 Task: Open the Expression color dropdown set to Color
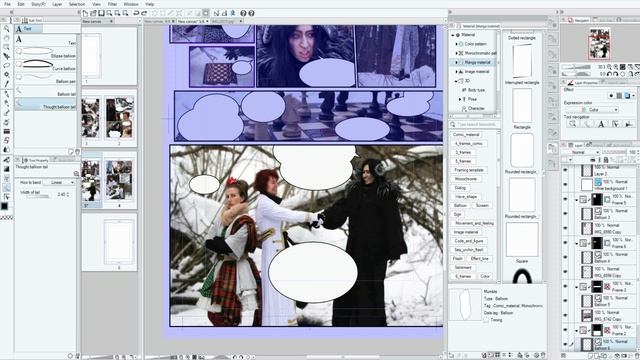(592, 110)
